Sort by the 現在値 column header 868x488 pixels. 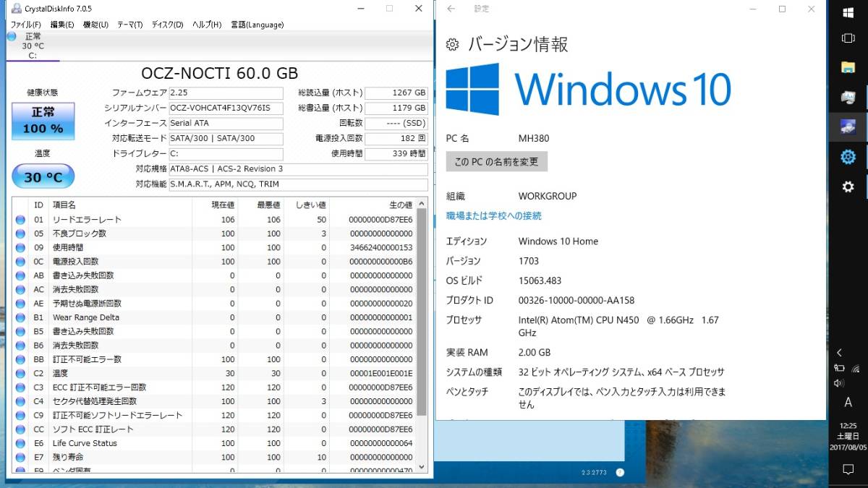(215, 205)
